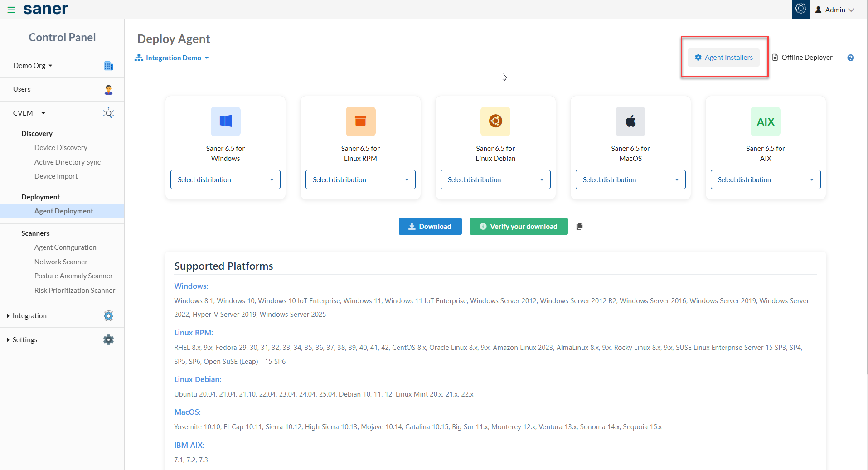Click the MacOS: platform heading
The height and width of the screenshot is (470, 868).
(x=187, y=412)
